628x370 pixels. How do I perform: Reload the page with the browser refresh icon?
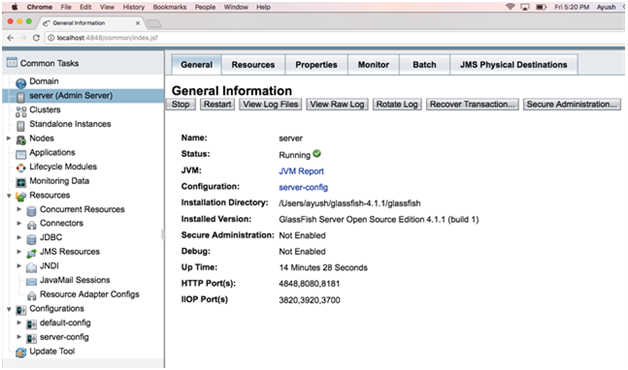36,38
